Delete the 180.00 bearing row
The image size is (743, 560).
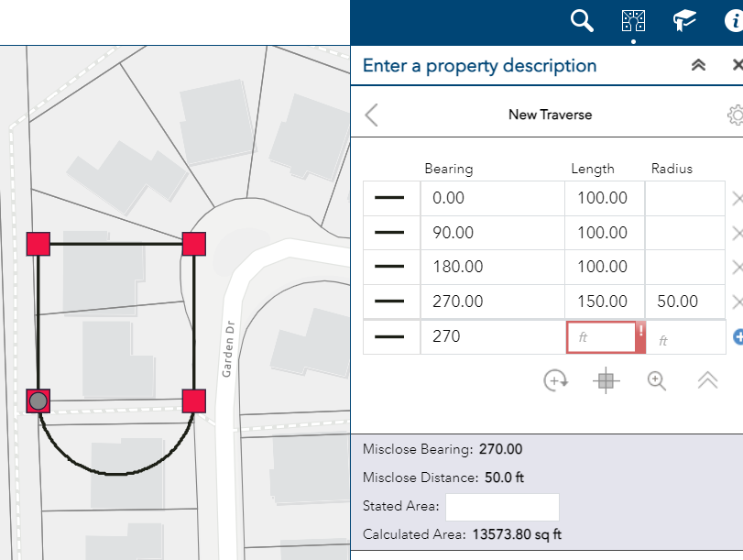[x=738, y=268]
